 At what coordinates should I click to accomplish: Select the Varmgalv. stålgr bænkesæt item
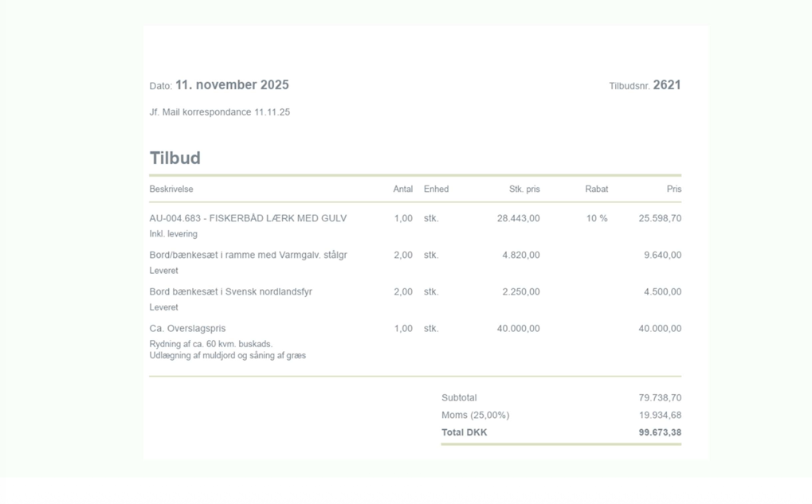pos(248,256)
